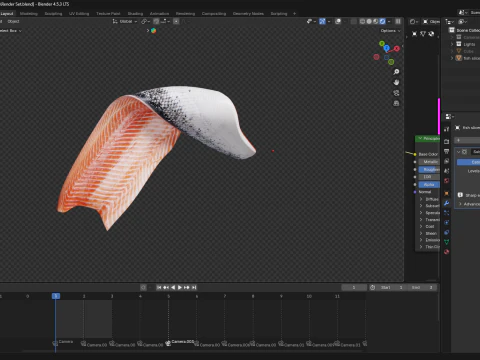
Task: Jump to the last frame
Action: pos(194,287)
